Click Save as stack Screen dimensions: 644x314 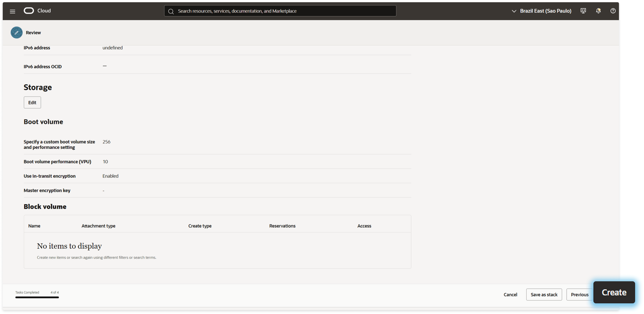pyautogui.click(x=544, y=294)
